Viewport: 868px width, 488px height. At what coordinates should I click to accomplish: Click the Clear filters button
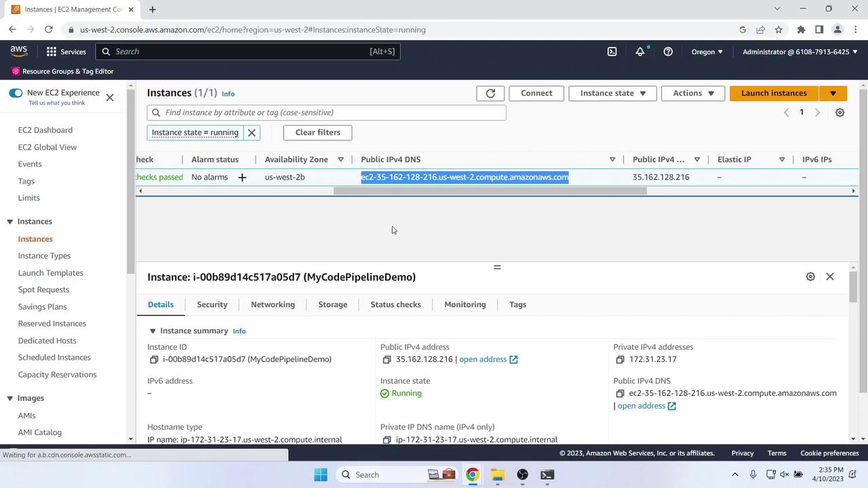point(317,132)
